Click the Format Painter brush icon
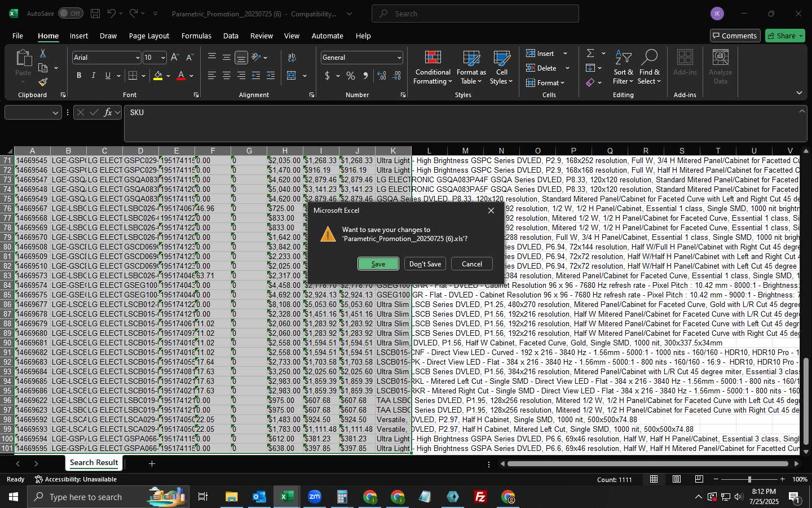Screen dimensions: 812x508 coord(43,82)
